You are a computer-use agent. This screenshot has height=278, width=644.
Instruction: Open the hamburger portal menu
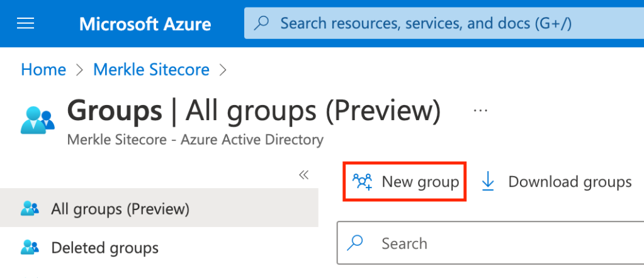click(x=25, y=23)
